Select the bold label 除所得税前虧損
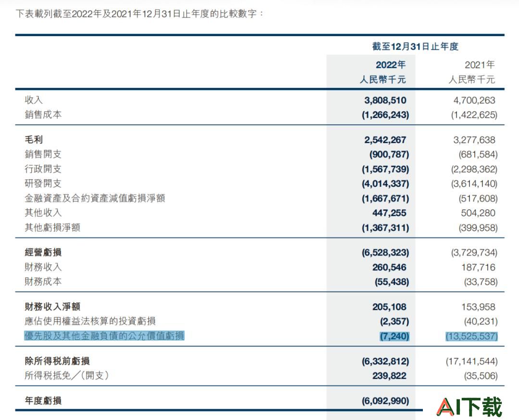The image size is (519, 420). click(x=57, y=361)
